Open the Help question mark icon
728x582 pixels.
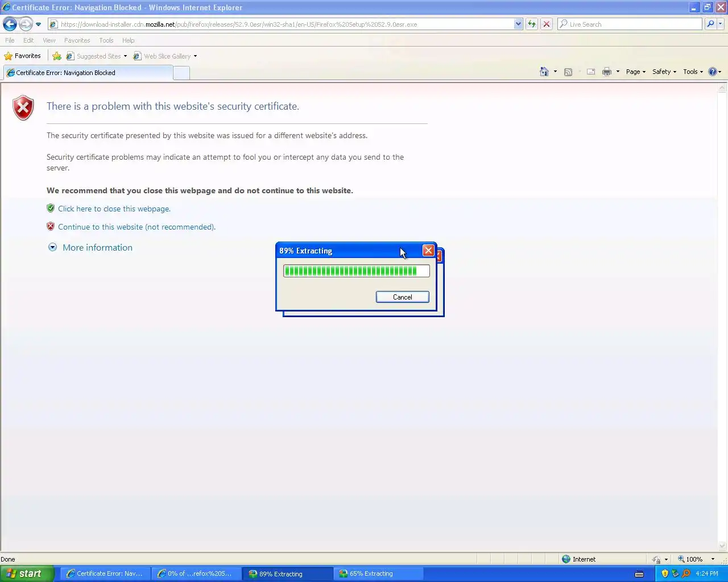tap(713, 72)
